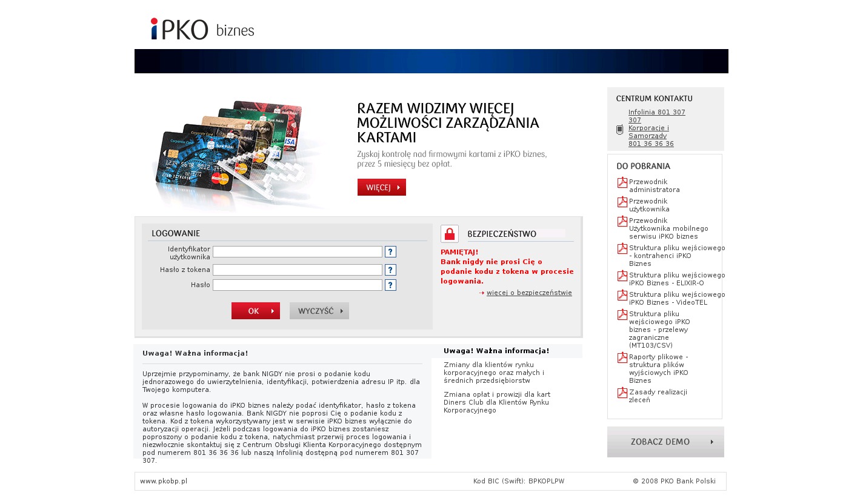This screenshot has height=504, width=863.
Task: Open the ZOBACZ DEMO button
Action: (665, 442)
